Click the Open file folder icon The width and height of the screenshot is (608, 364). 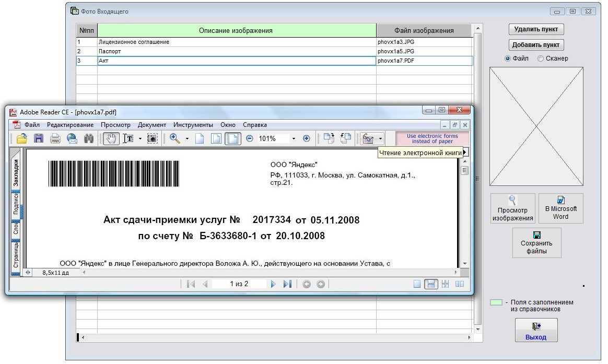click(x=22, y=139)
